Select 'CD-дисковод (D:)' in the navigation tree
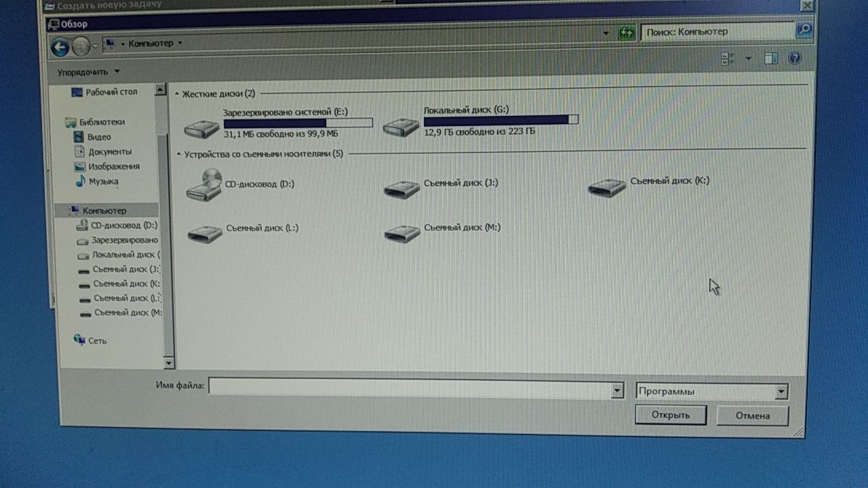868x488 pixels. pyautogui.click(x=117, y=225)
